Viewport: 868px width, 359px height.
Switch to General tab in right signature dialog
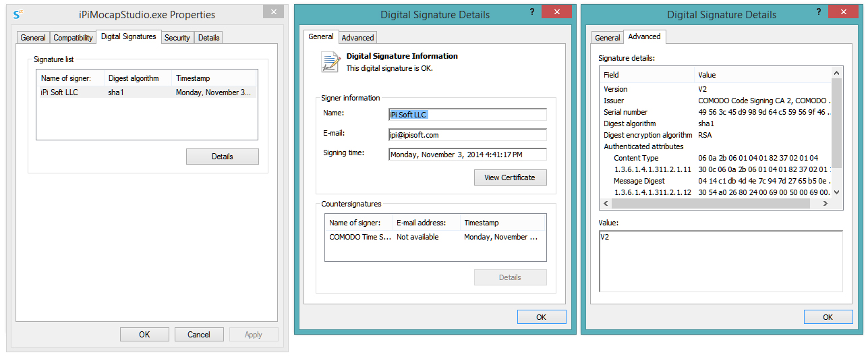(607, 38)
